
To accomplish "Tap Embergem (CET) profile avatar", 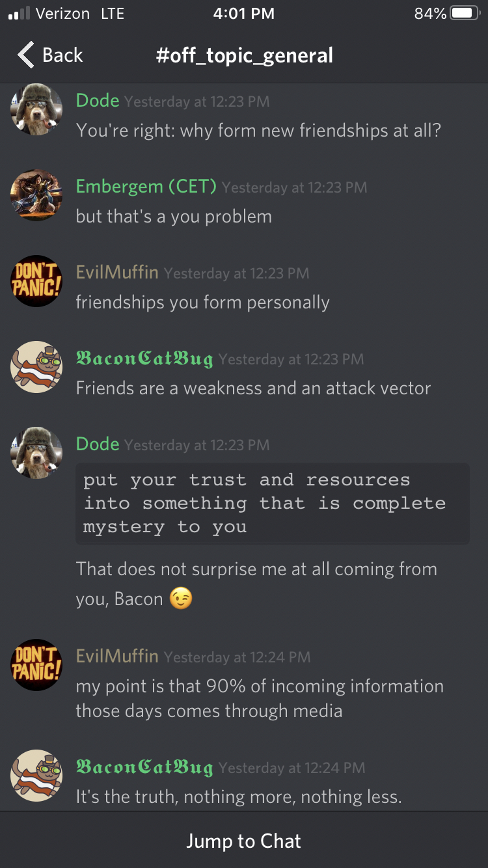I will [x=36, y=195].
